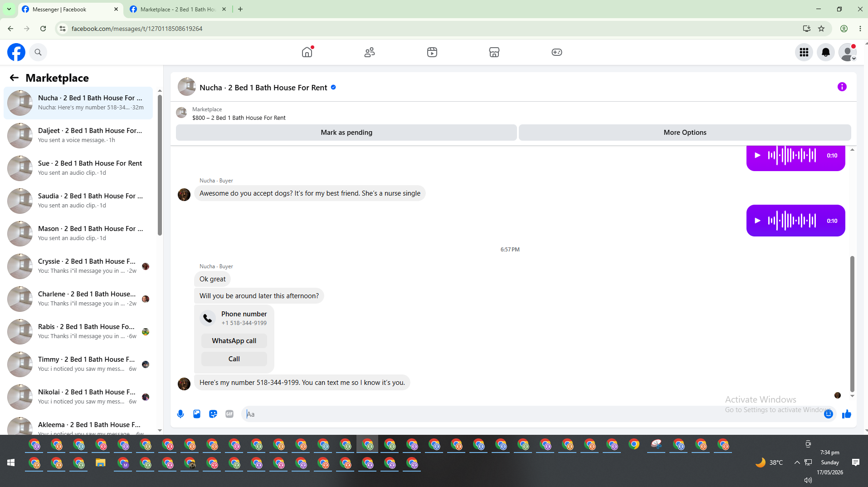Screen dimensions: 868x487
Task: Go back from Marketplace messages
Action: point(14,78)
